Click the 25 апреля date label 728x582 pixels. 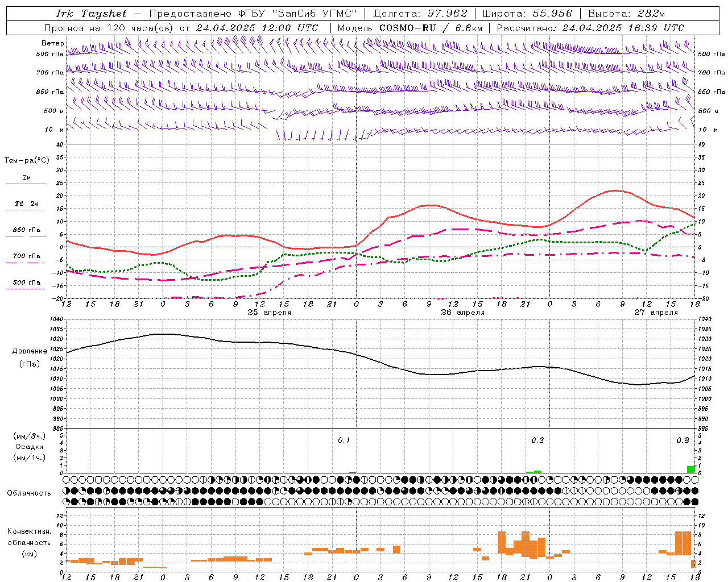click(269, 313)
